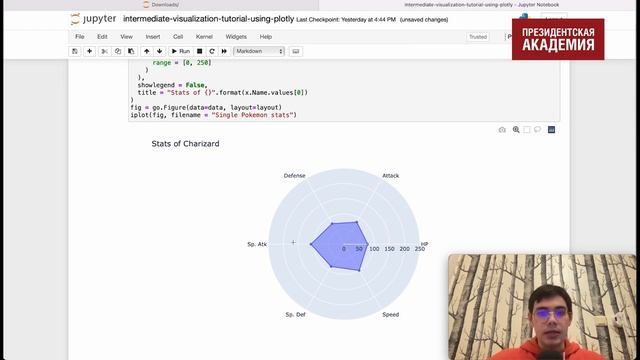Copy the selected cells in the toolbar
640x360 pixels.
coord(118,51)
